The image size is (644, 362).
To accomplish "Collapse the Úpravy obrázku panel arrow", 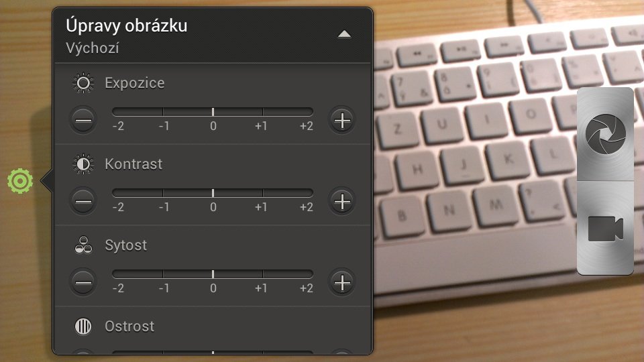I will coord(344,34).
